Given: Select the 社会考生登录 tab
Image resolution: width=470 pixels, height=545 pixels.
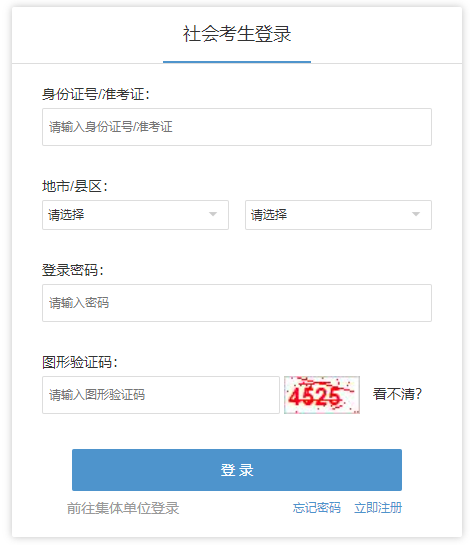Looking at the screenshot, I should coord(237,34).
